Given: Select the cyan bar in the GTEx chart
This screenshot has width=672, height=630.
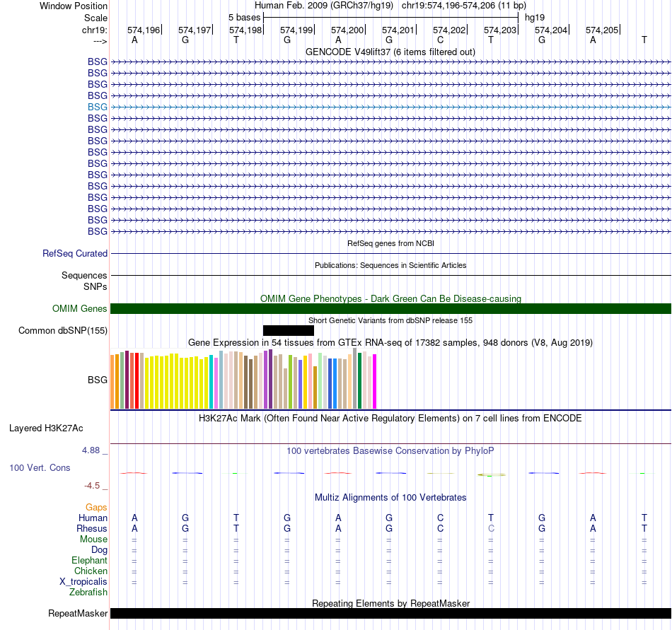Looking at the screenshot, I should 212,382.
